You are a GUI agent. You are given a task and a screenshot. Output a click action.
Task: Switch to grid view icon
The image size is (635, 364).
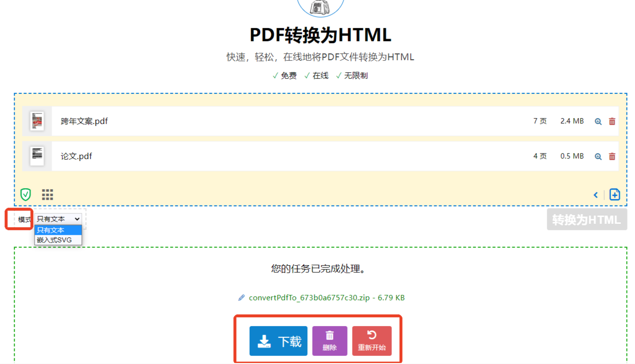(47, 195)
